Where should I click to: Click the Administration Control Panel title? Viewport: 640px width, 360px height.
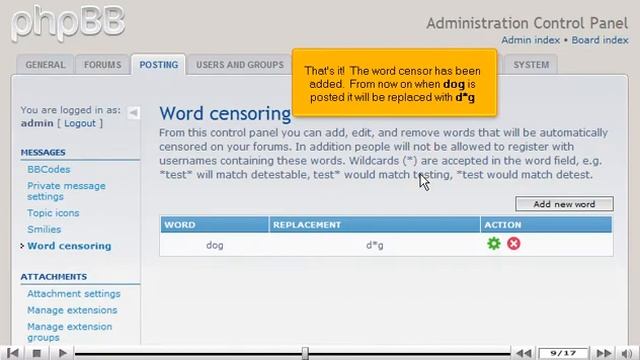point(527,23)
